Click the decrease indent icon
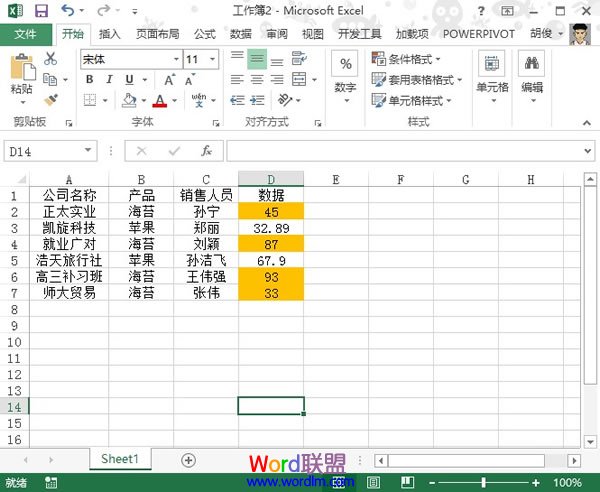 pos(237,100)
